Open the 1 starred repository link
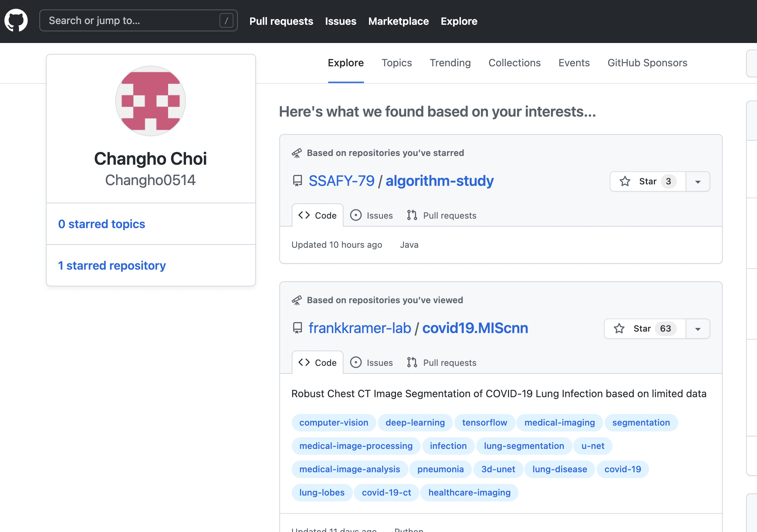 (x=112, y=265)
